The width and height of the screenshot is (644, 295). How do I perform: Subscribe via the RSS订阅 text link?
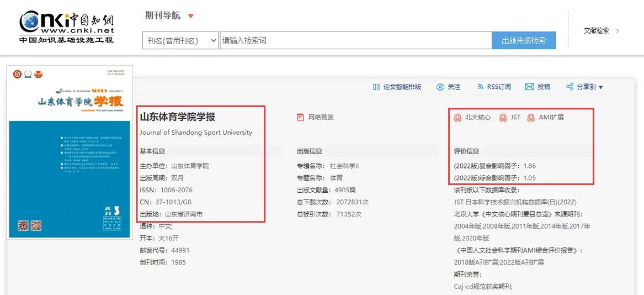click(499, 87)
